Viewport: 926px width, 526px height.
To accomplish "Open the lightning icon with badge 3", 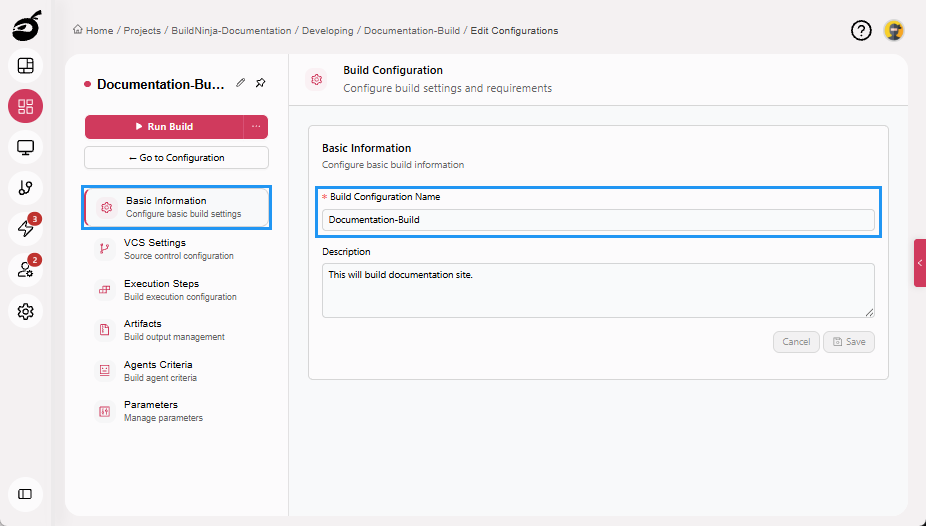I will [x=25, y=228].
